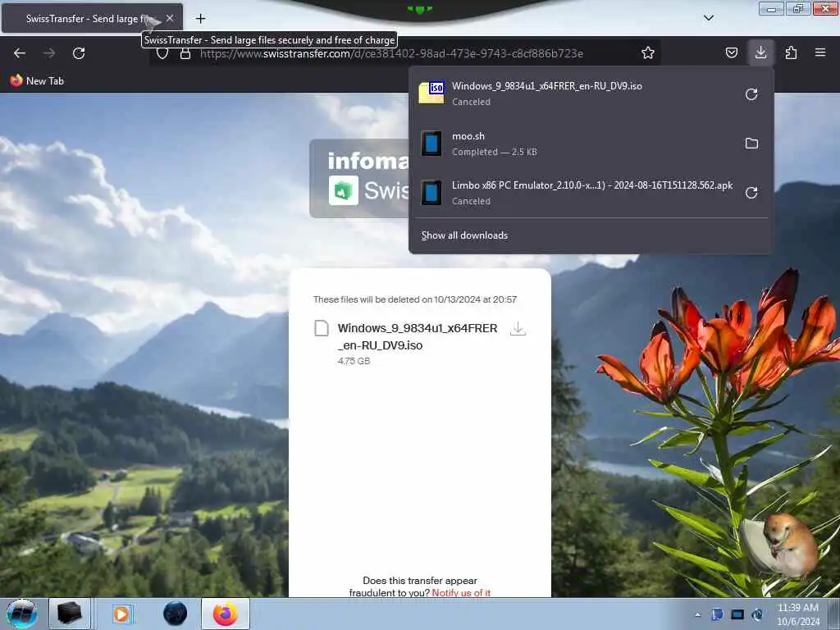This screenshot has height=630, width=840.
Task: Click the site security padlock icon
Action: click(185, 53)
